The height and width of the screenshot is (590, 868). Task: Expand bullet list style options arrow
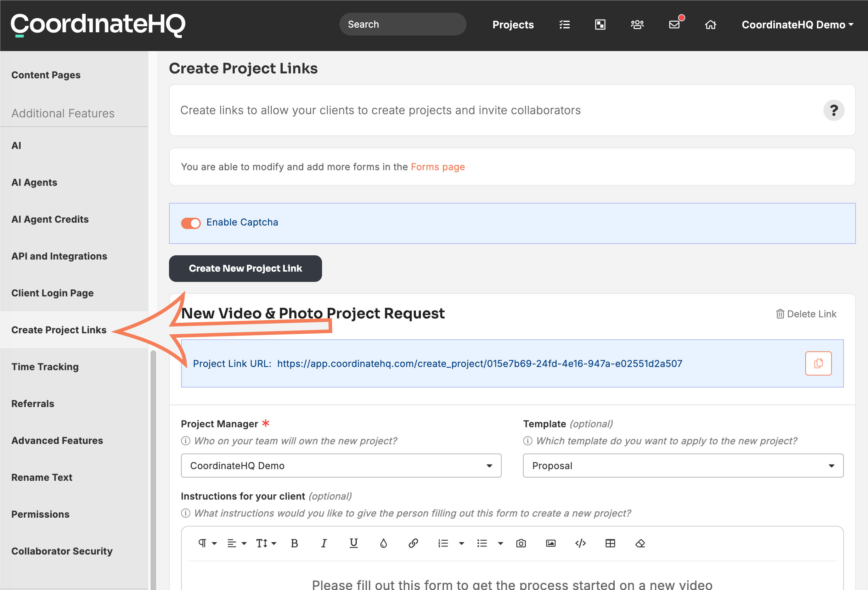501,543
